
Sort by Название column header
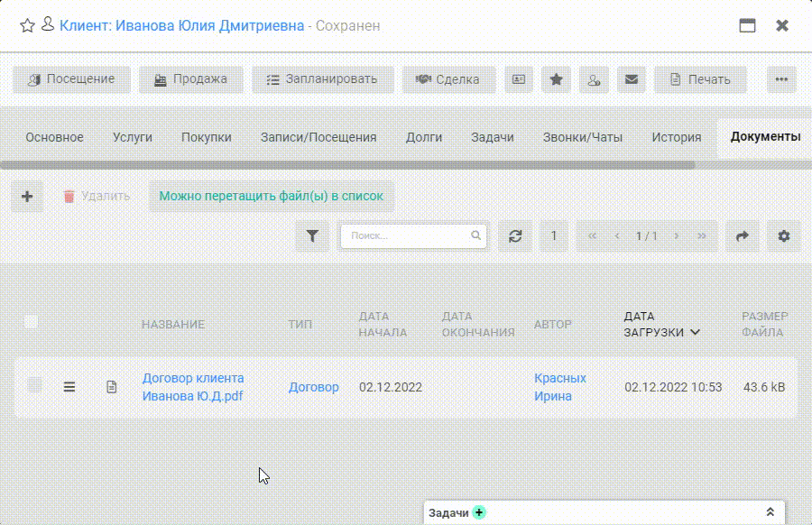point(173,324)
